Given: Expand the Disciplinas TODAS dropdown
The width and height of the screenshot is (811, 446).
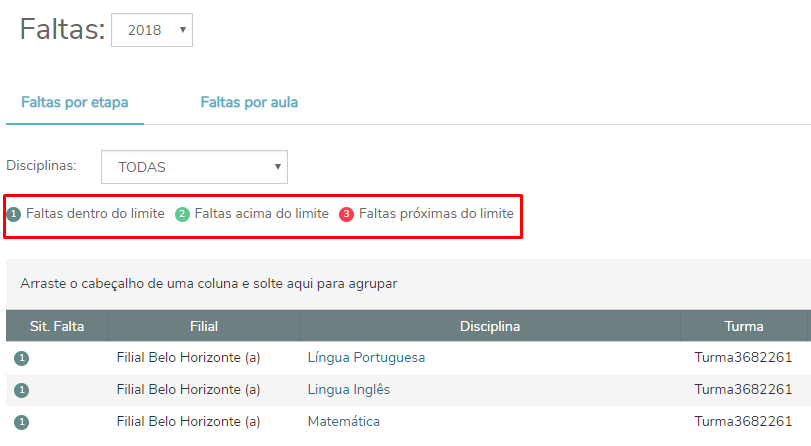Looking at the screenshot, I should pos(194,167).
